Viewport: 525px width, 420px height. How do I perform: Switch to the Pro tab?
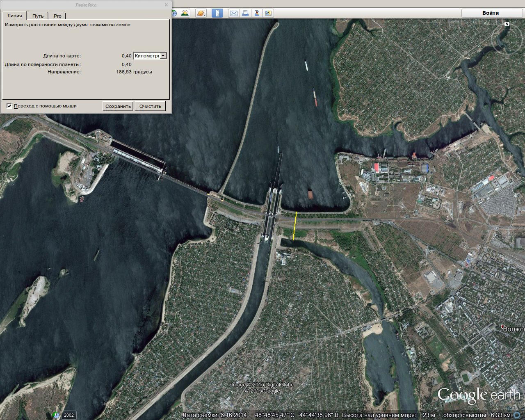pos(57,16)
